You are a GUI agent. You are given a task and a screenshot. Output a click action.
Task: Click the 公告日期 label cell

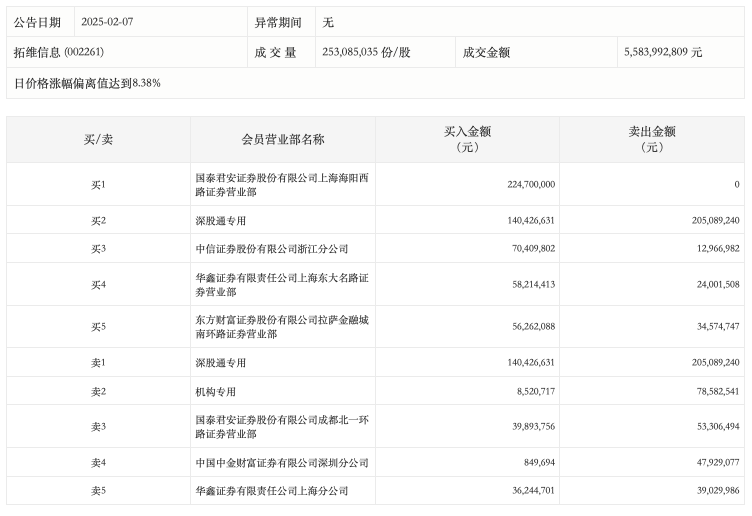(x=38, y=21)
